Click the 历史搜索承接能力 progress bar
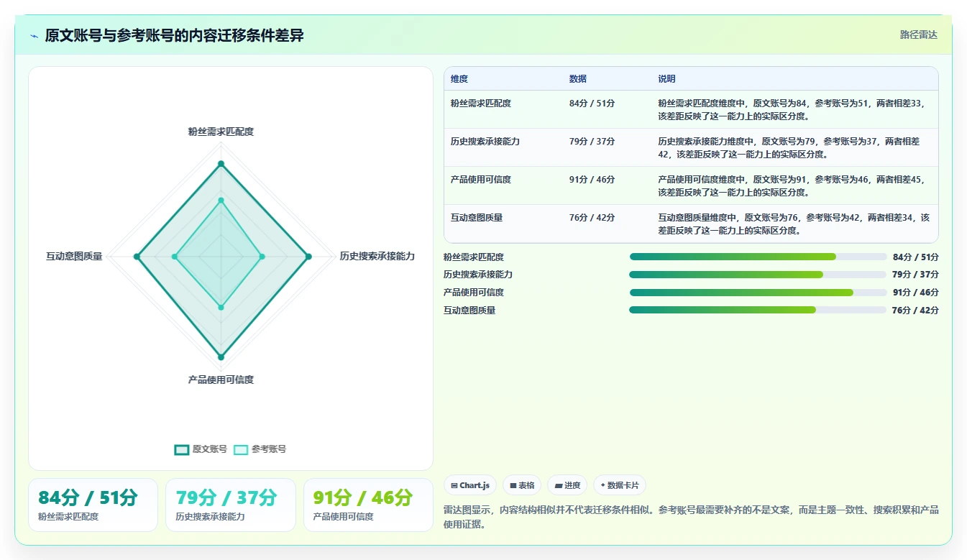The width and height of the screenshot is (967, 560). tap(758, 275)
